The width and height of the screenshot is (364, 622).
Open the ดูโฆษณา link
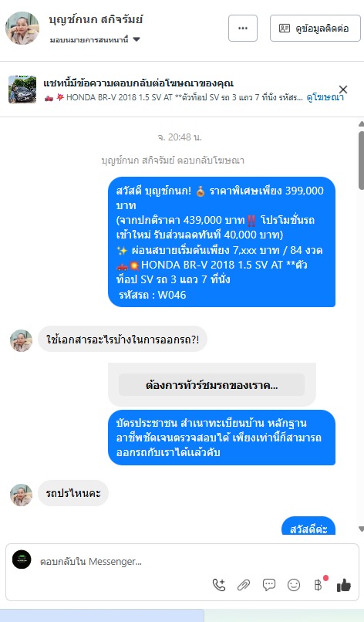tap(325, 97)
